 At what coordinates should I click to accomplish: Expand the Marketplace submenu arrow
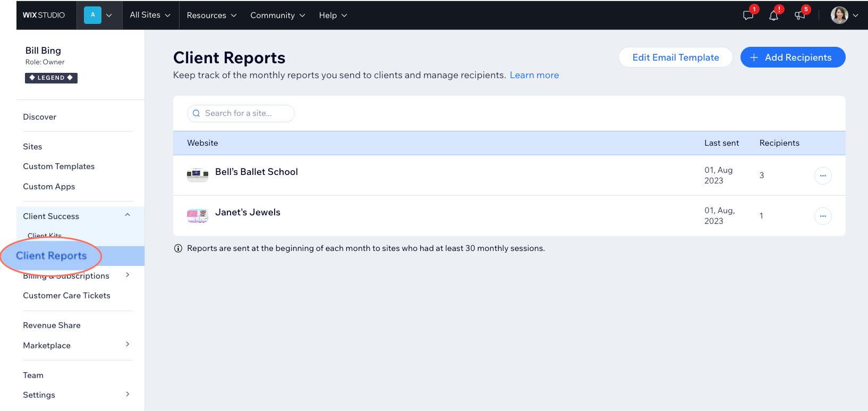127,344
